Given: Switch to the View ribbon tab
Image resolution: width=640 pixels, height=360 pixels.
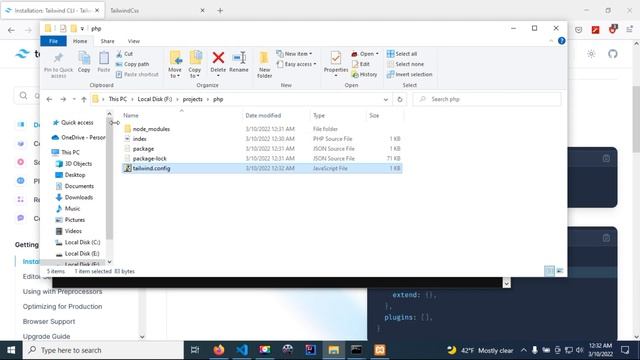Looking at the screenshot, I should (x=133, y=41).
